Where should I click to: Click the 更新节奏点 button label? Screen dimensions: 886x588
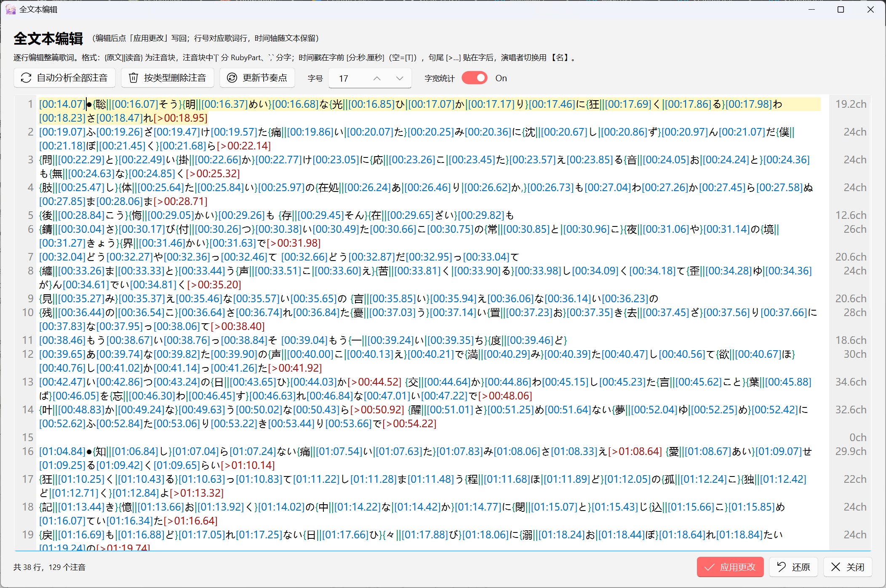[265, 78]
